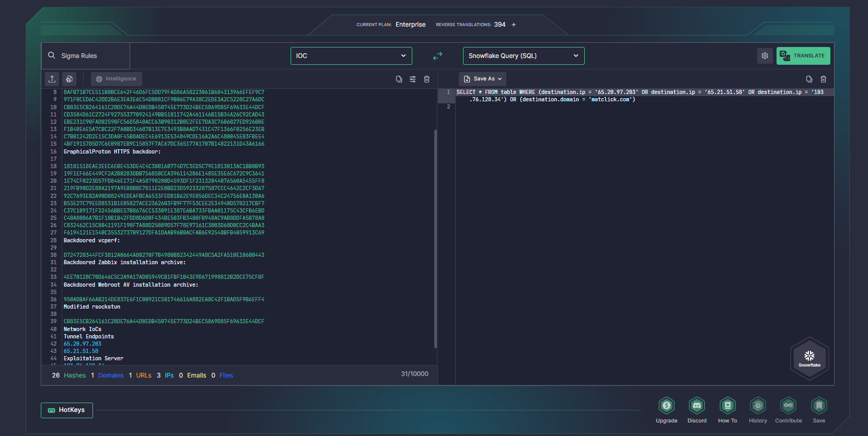
Task: Copy the translated Snowflake query output
Action: tap(809, 79)
